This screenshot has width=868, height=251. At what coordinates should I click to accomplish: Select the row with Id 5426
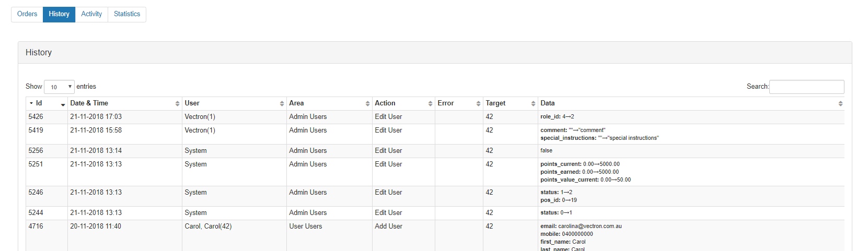[36, 117]
